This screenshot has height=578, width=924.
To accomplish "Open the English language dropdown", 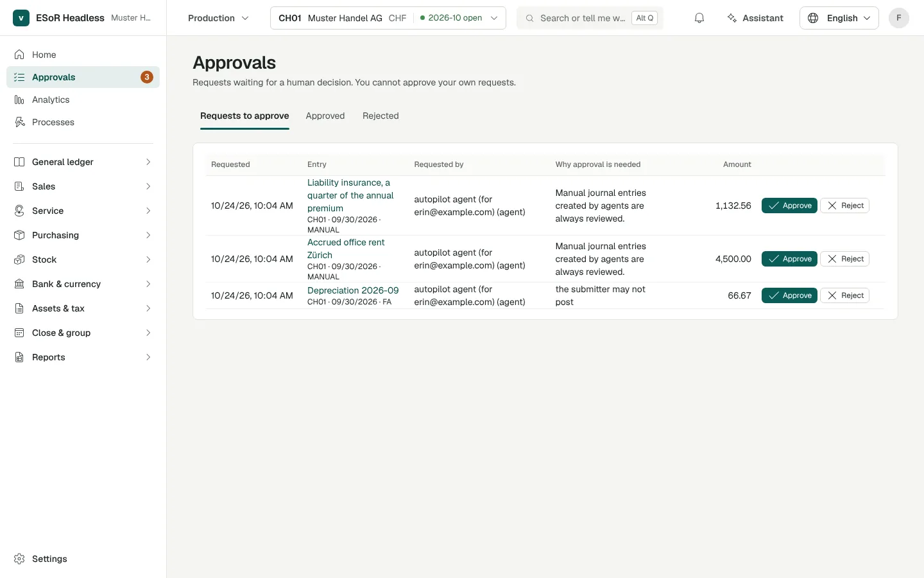I will point(839,18).
